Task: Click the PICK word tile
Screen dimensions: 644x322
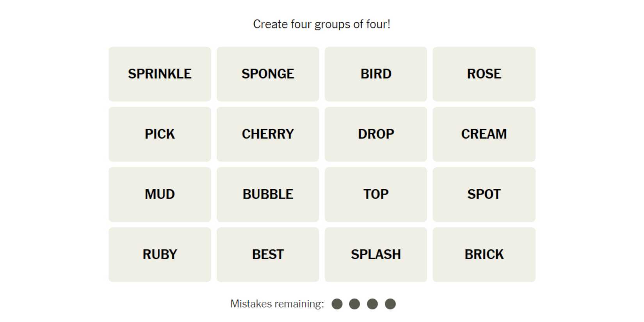Action: coord(160,134)
